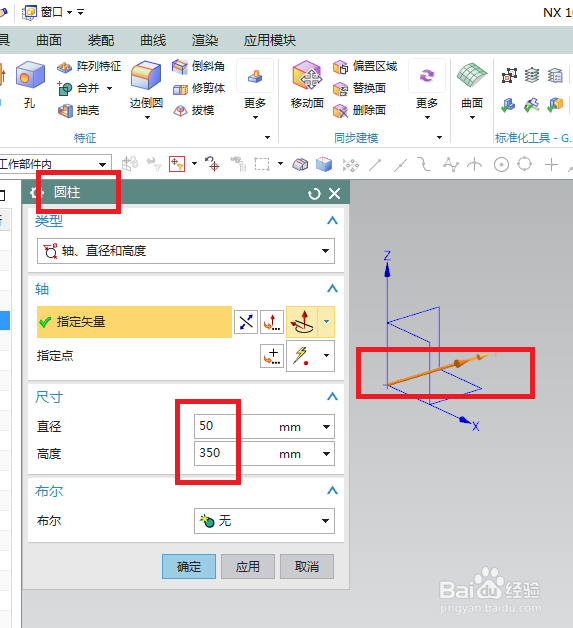Click the Surface (曲面) gallery icon

[x=472, y=75]
